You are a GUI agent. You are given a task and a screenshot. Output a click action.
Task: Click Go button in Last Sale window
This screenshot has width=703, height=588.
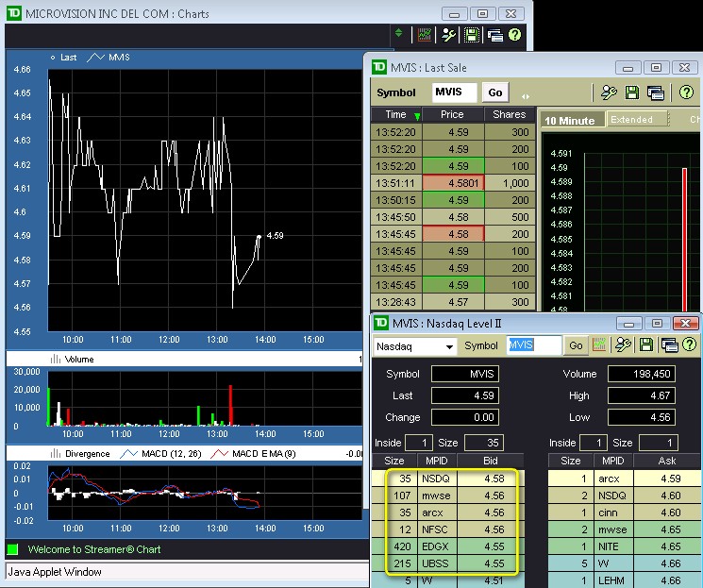495,92
